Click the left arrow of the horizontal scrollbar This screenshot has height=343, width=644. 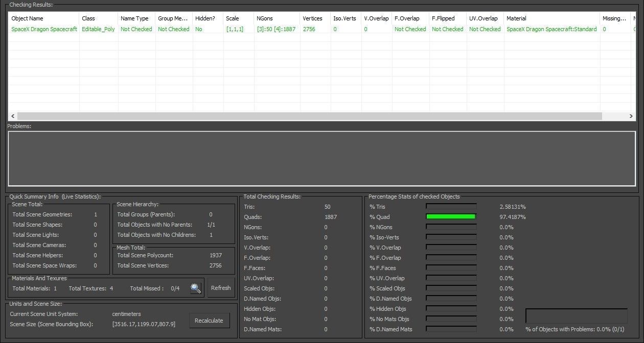tap(12, 116)
